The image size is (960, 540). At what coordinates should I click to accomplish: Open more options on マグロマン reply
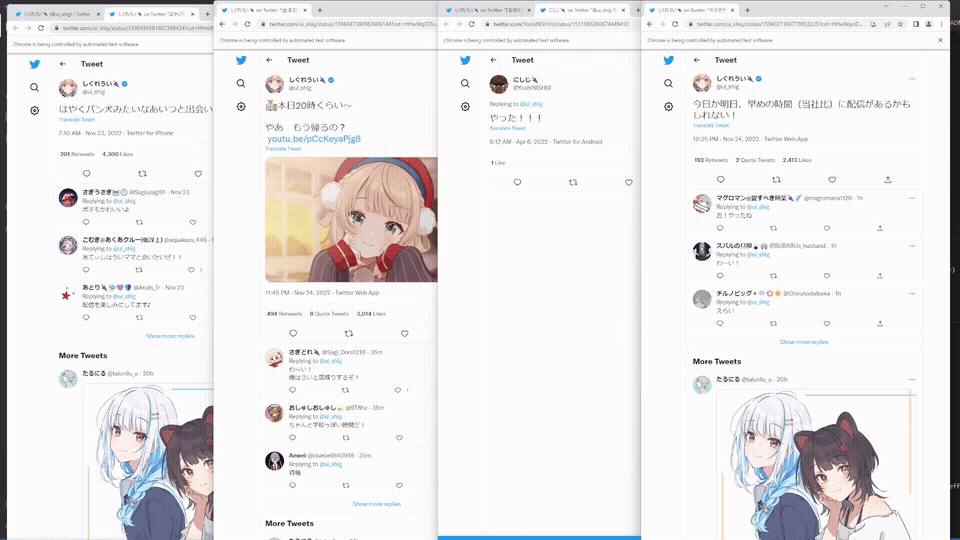tap(912, 198)
